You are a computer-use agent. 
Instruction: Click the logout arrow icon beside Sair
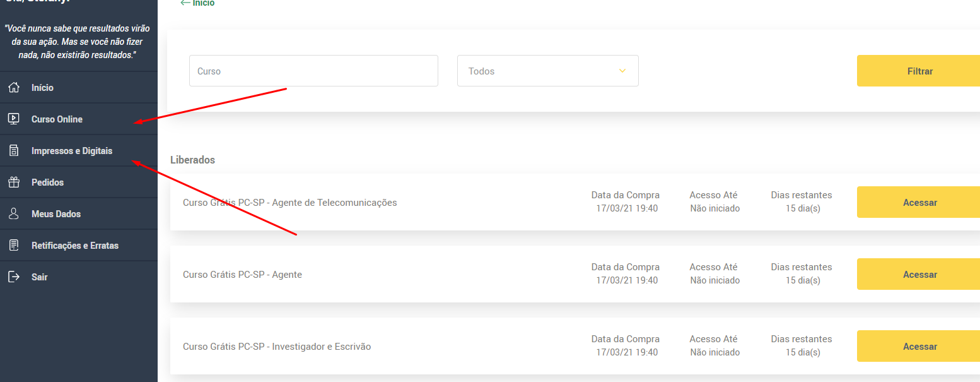click(13, 277)
